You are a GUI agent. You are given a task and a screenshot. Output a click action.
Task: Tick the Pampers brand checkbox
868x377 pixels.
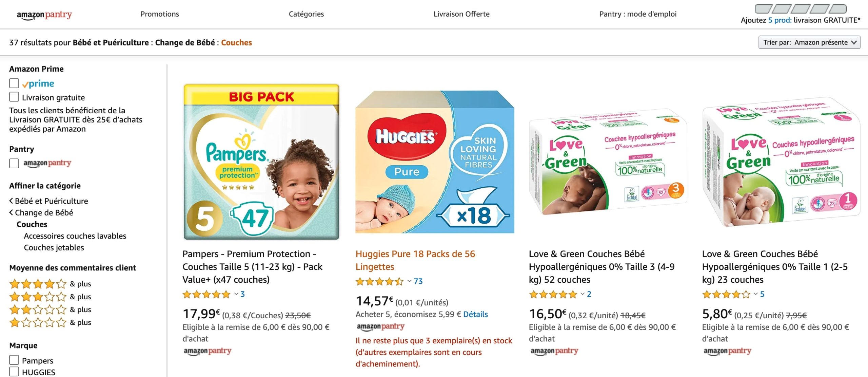pos(14,360)
